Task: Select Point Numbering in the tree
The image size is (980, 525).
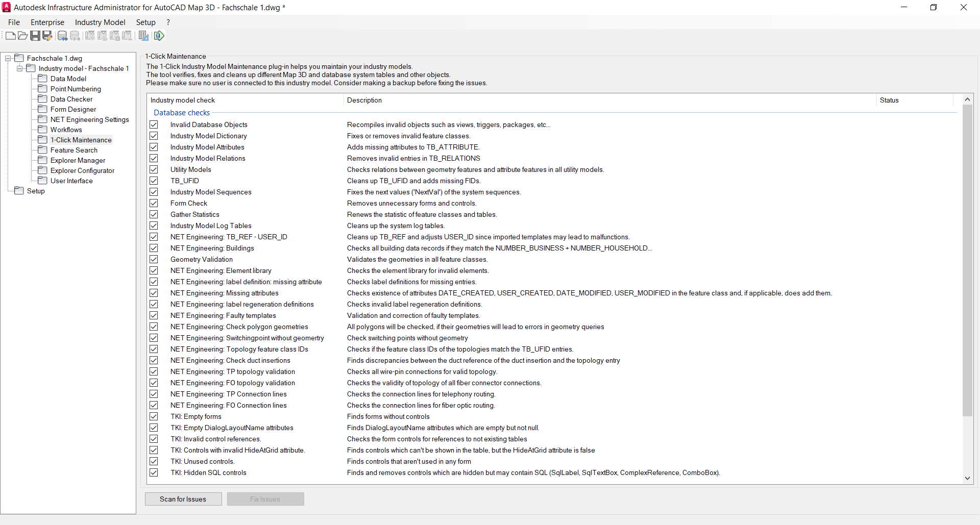Action: (76, 89)
